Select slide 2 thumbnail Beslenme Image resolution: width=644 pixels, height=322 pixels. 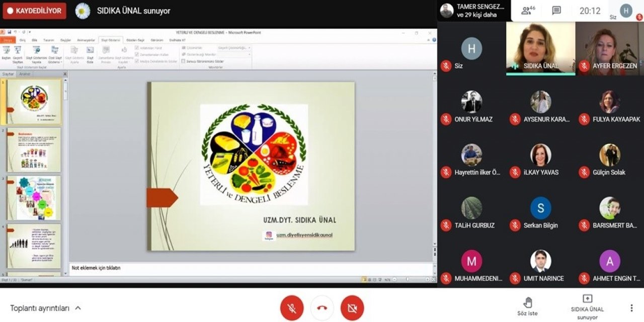pyautogui.click(x=34, y=149)
